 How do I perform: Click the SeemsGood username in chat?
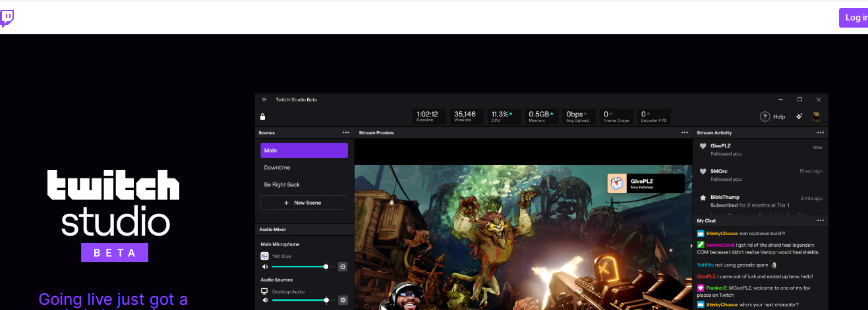point(720,244)
